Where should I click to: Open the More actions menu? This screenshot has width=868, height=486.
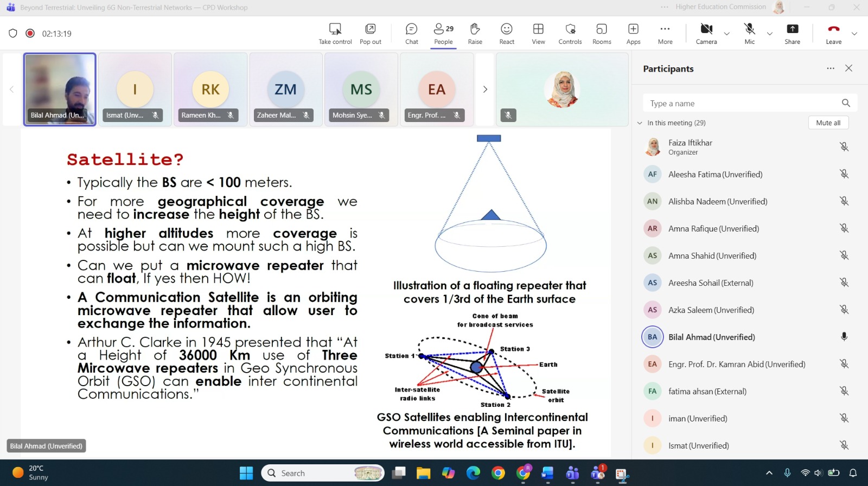click(665, 34)
